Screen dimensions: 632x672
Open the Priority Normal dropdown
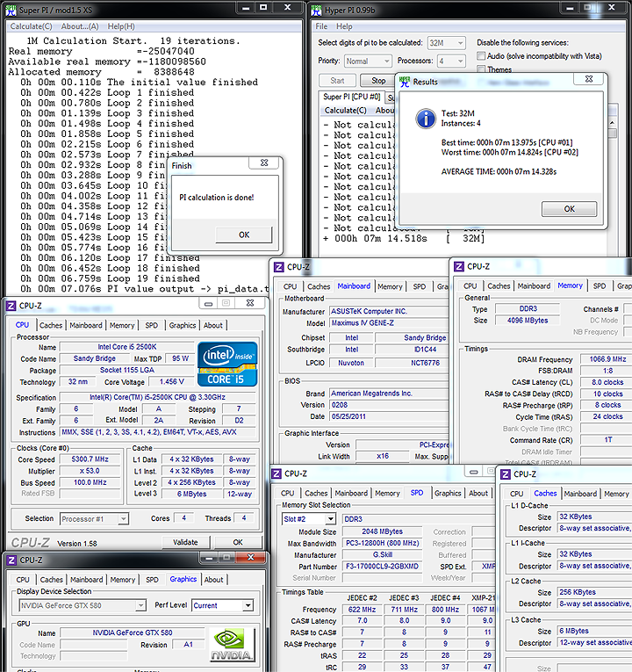(369, 61)
